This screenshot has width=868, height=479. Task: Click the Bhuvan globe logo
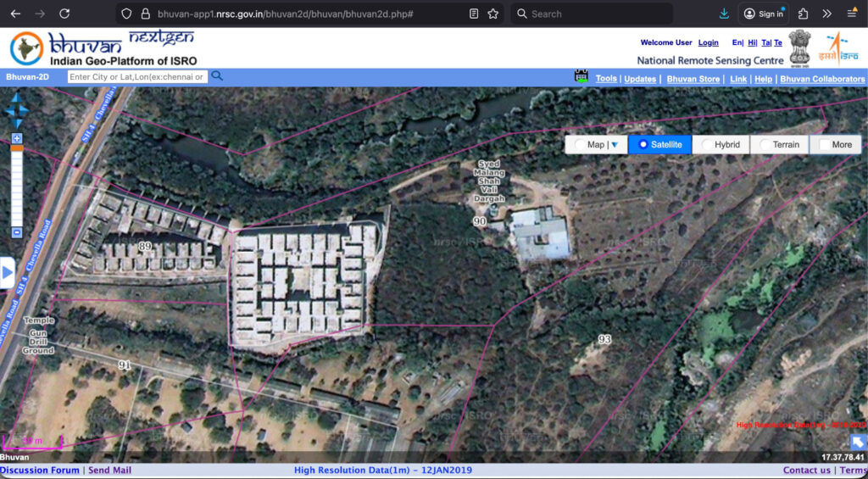pyautogui.click(x=26, y=48)
